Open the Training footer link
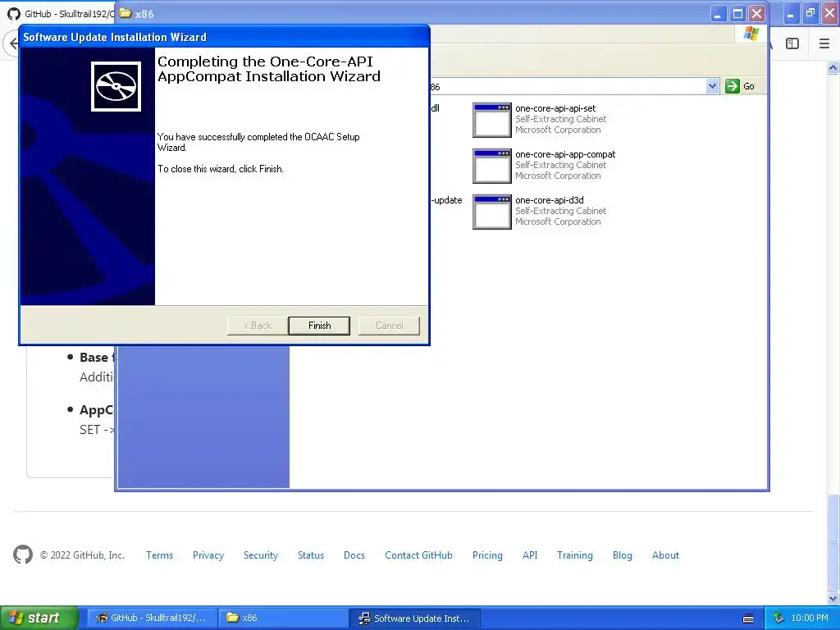The height and width of the screenshot is (630, 840). coord(575,555)
